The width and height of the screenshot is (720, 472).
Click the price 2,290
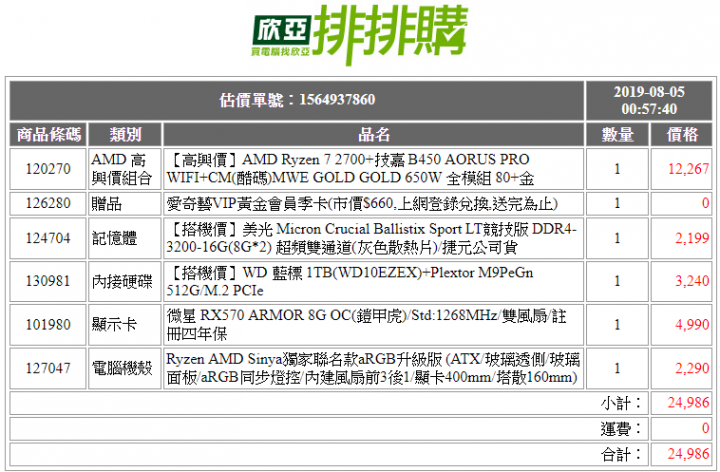point(692,368)
